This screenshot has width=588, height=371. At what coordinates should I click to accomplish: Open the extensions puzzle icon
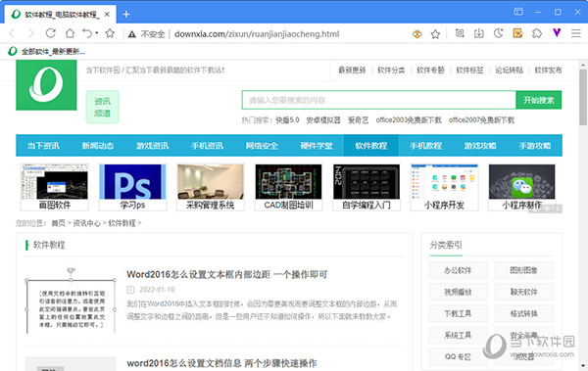(x=537, y=33)
